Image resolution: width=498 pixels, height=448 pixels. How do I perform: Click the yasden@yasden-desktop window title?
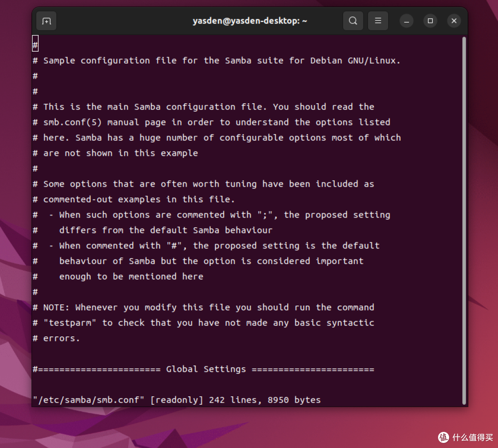click(249, 21)
